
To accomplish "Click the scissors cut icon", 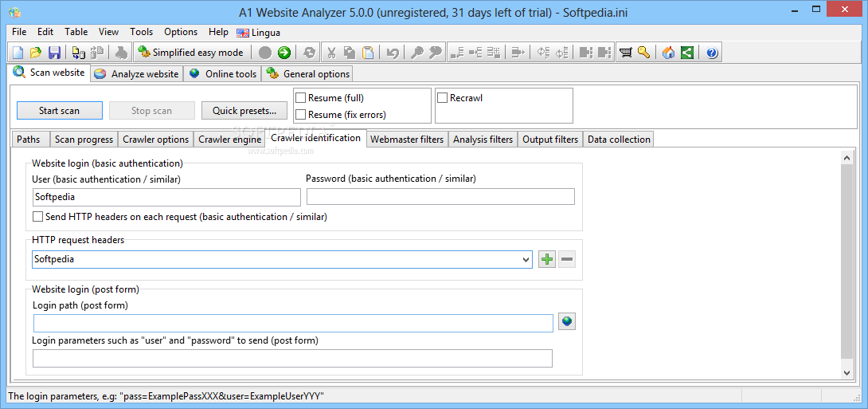I will pos(331,53).
